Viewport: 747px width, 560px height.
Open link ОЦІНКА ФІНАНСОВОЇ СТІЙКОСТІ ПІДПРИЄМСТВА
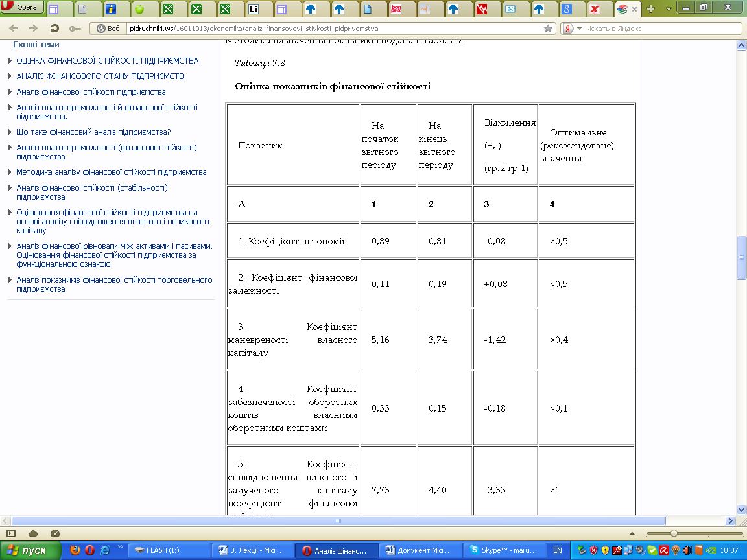107,60
